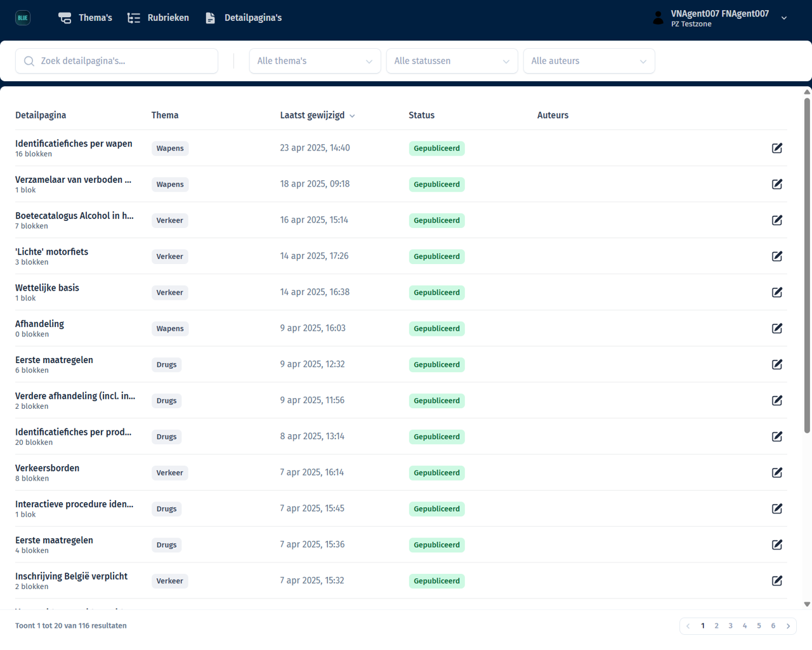Click the Status column header
Screen dimensions: 812x650
[422, 115]
